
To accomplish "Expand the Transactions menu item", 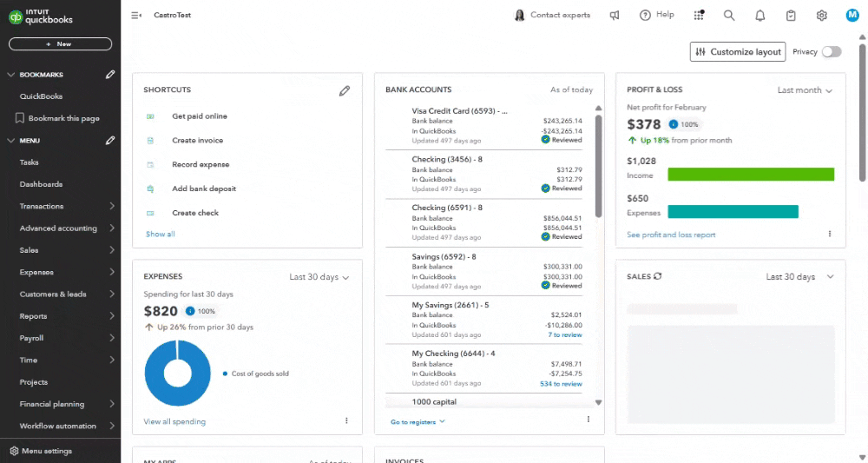I will click(x=67, y=206).
